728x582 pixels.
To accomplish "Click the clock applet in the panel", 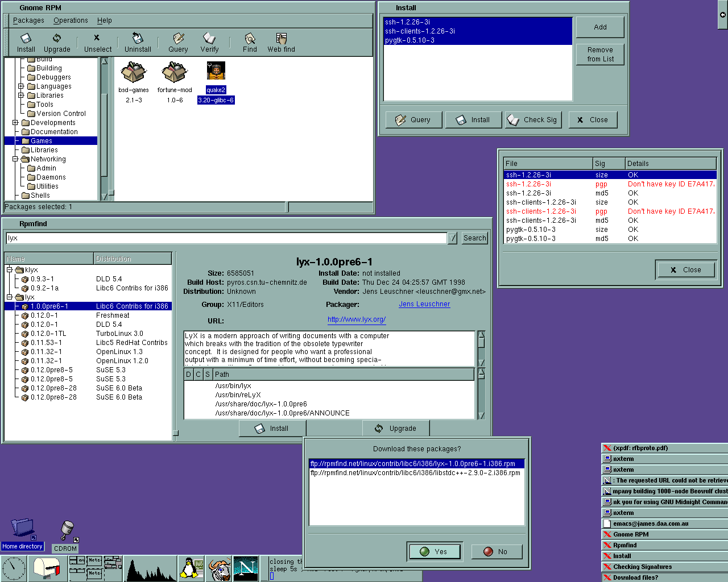I will [14, 568].
